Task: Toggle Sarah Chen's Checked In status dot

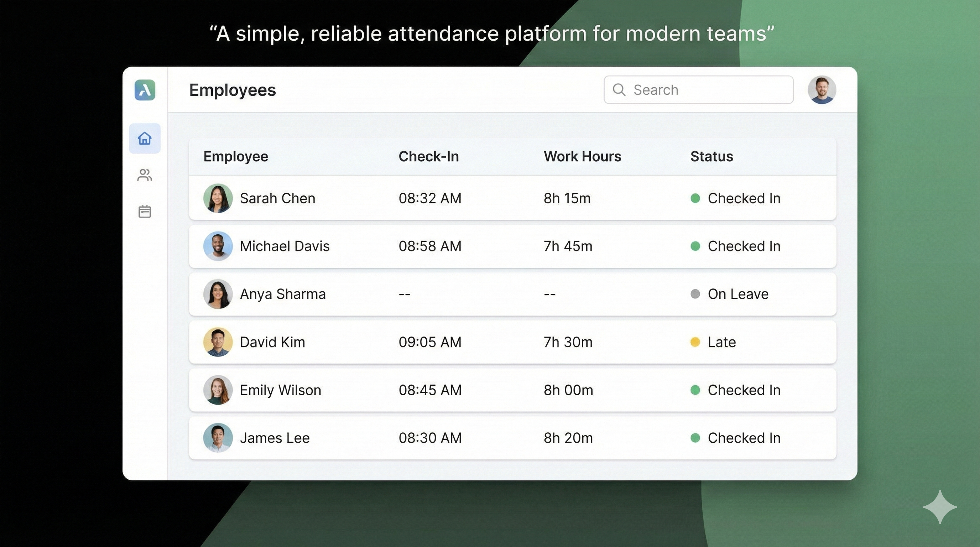Action: tap(696, 198)
